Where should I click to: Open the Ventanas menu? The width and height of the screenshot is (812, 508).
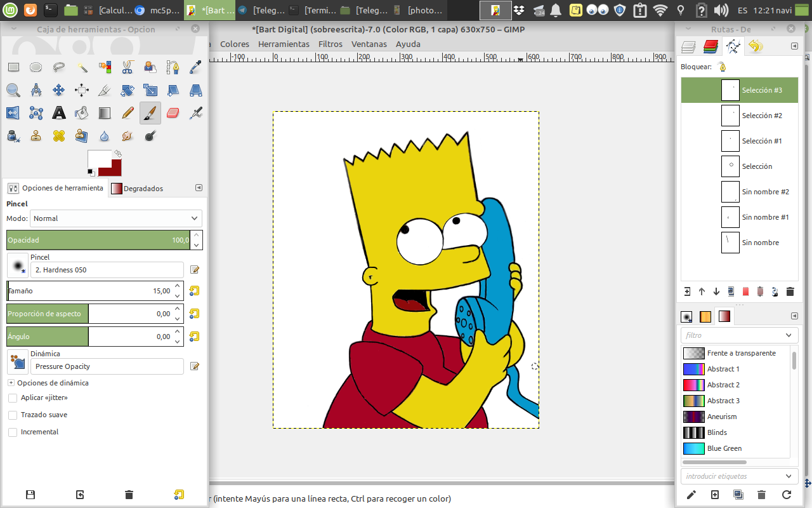(x=369, y=44)
